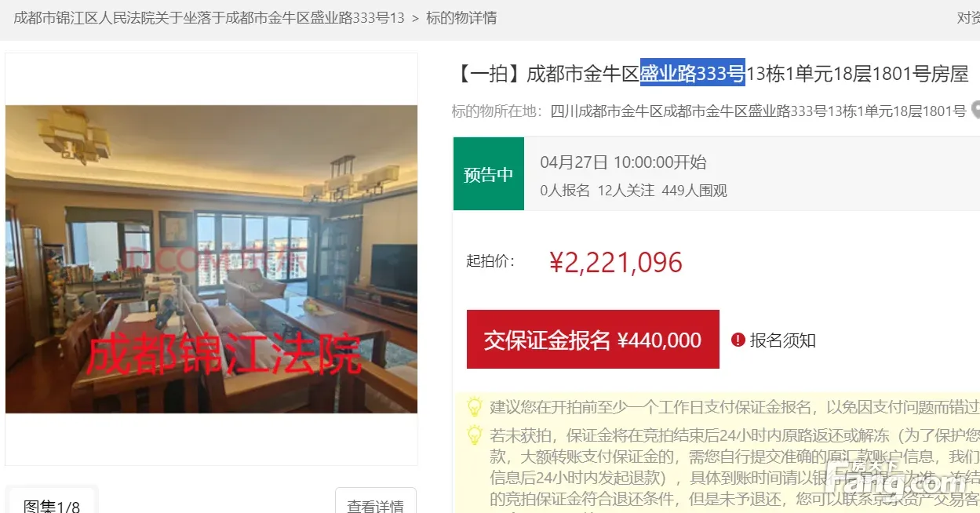This screenshot has width=980, height=513.
Task: Click the green 预告中 status badge
Action: 488,174
